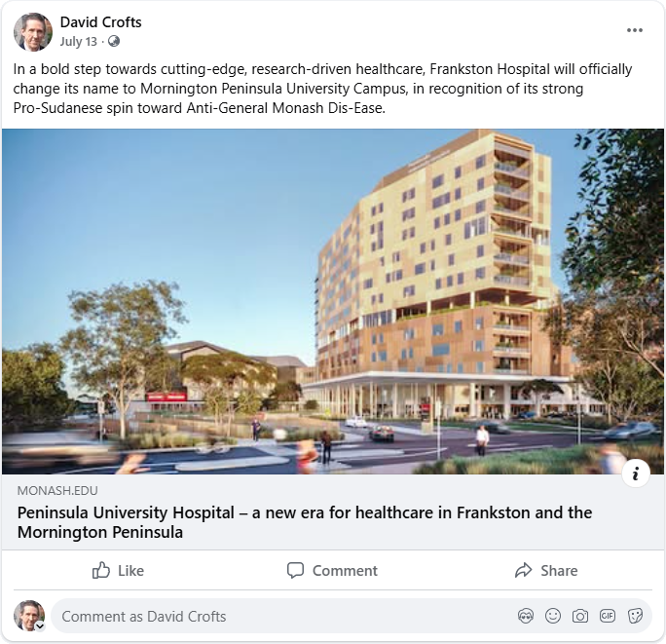This screenshot has width=666, height=644.
Task: Click the Like button text
Action: point(130,571)
